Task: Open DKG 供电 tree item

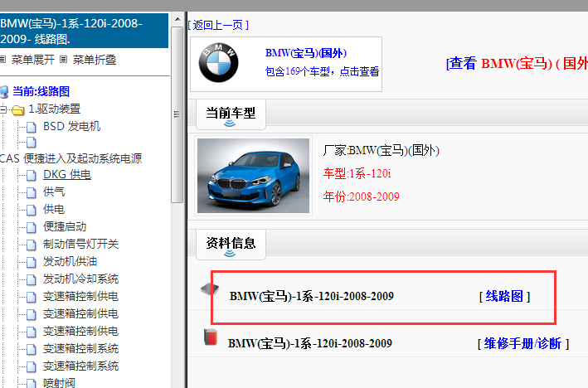Action: (67, 174)
